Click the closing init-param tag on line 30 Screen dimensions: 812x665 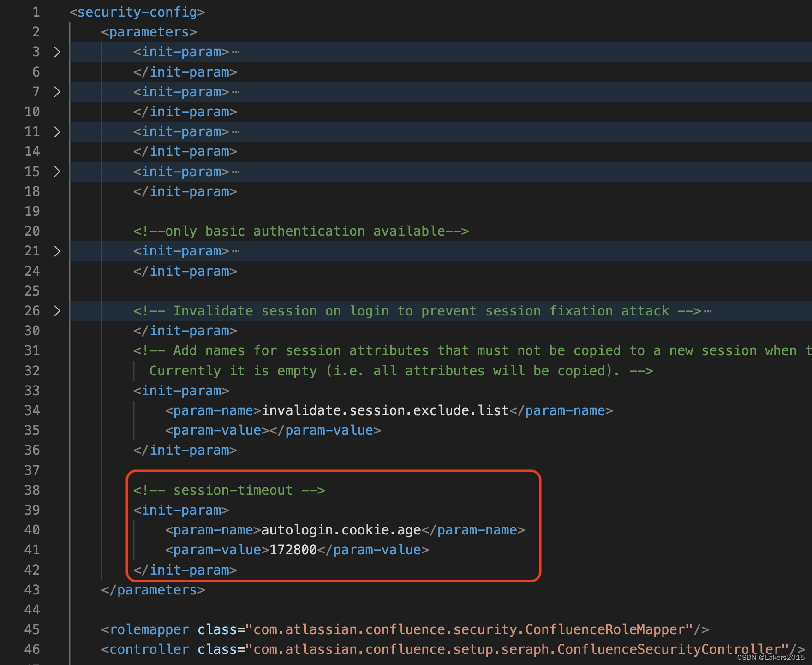click(x=185, y=331)
